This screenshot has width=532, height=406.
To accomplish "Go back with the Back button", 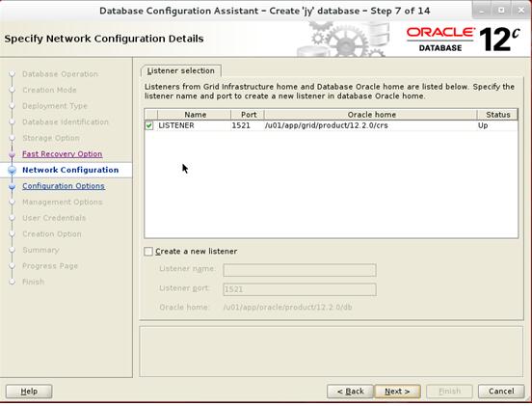I will tap(350, 392).
